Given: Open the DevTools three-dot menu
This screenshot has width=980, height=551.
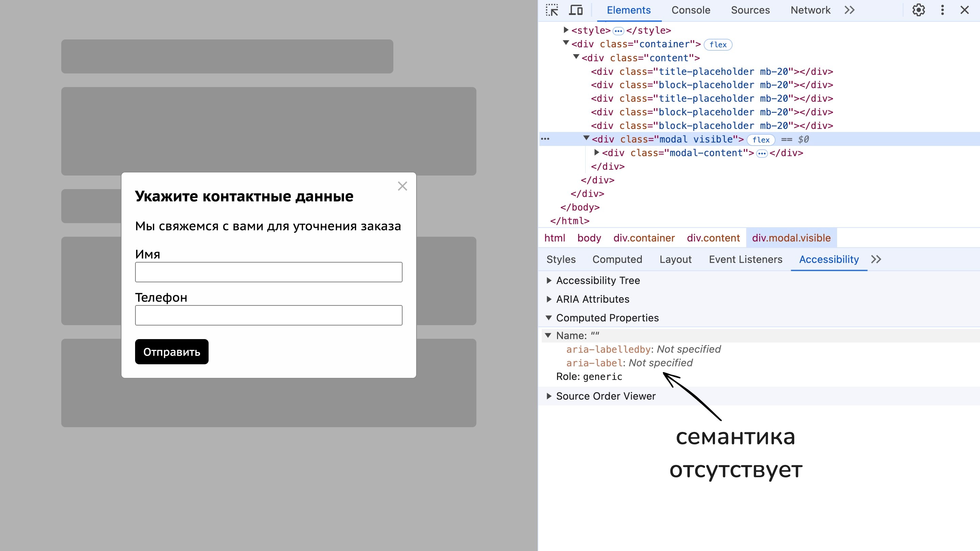Looking at the screenshot, I should click(942, 10).
